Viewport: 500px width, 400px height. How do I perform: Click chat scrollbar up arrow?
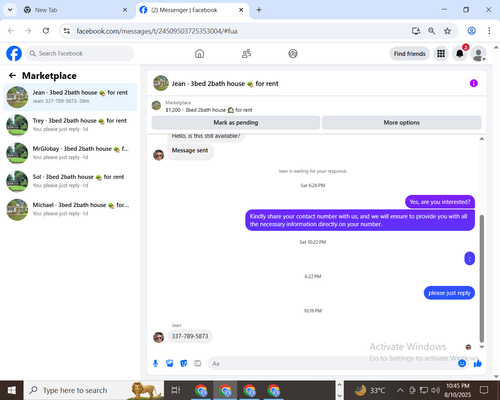click(x=481, y=139)
